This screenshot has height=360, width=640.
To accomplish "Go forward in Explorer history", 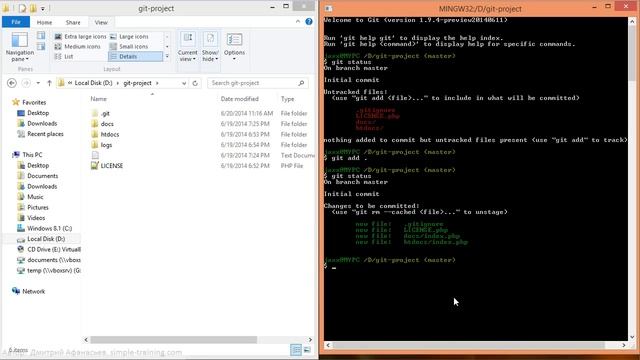I will (26, 83).
